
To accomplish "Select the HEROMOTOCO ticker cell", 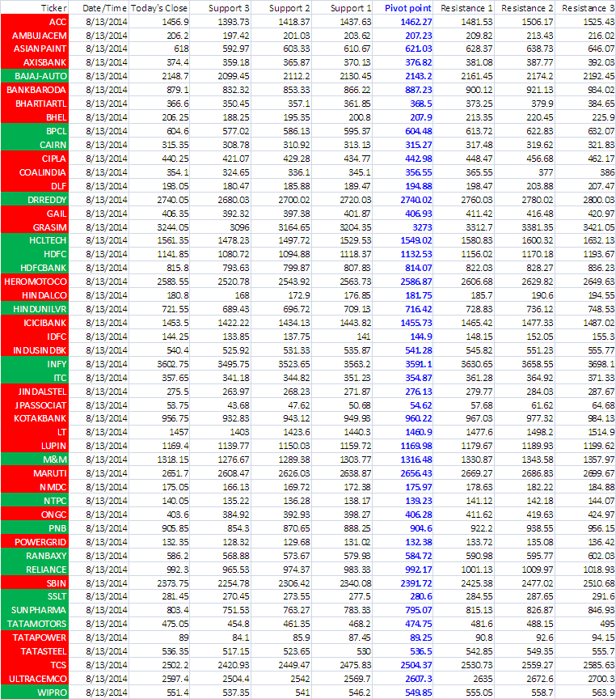I will tap(34, 282).
